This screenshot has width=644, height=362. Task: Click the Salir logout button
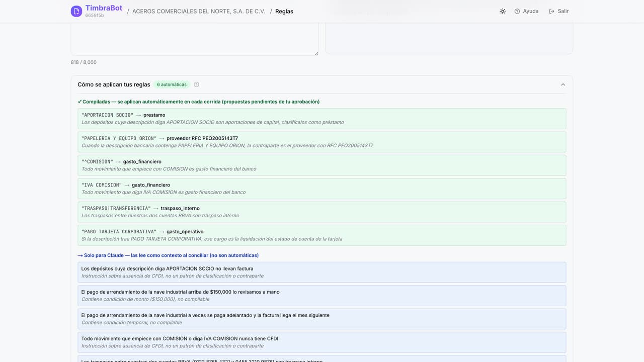(x=558, y=11)
